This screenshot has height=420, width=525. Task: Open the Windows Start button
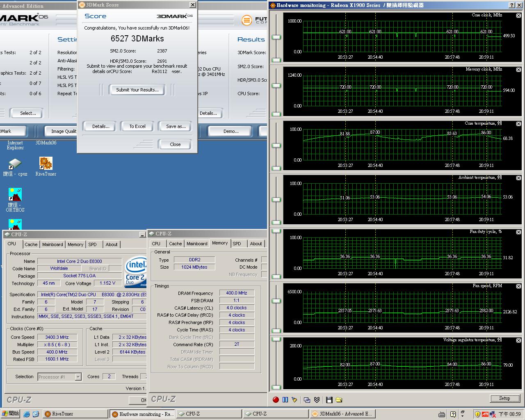click(10, 414)
